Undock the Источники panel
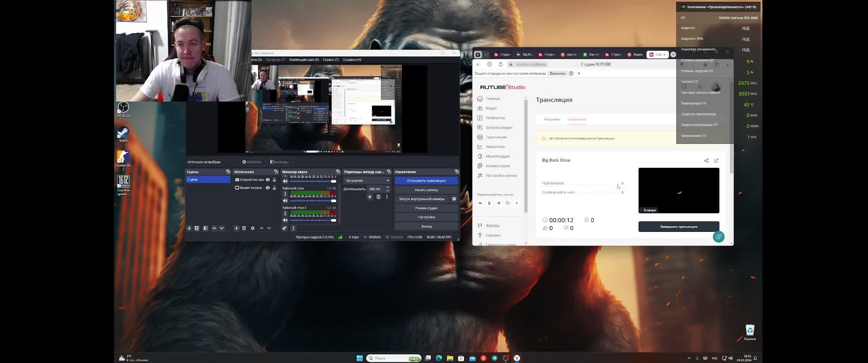Image resolution: width=868 pixels, height=363 pixels. 276,172
